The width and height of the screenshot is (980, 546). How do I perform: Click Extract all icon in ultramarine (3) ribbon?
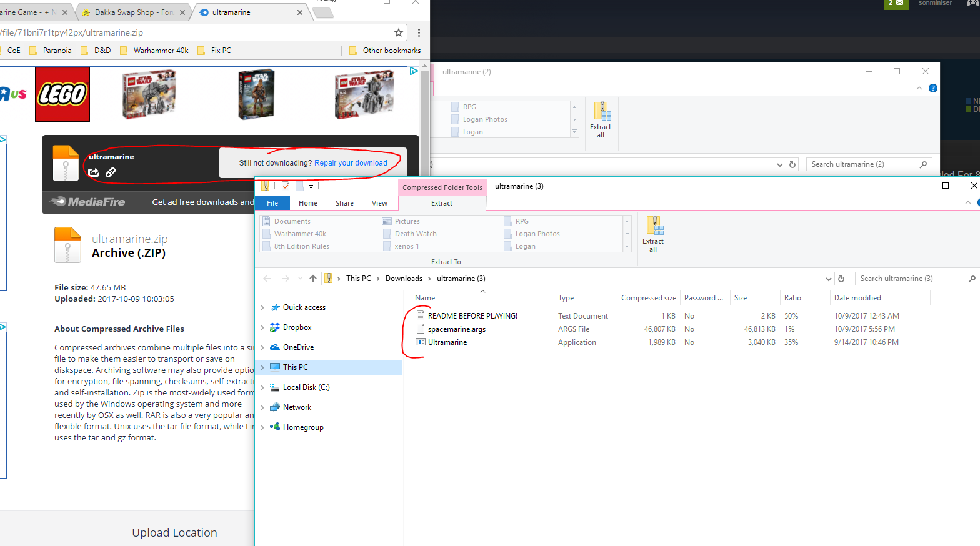tap(653, 234)
